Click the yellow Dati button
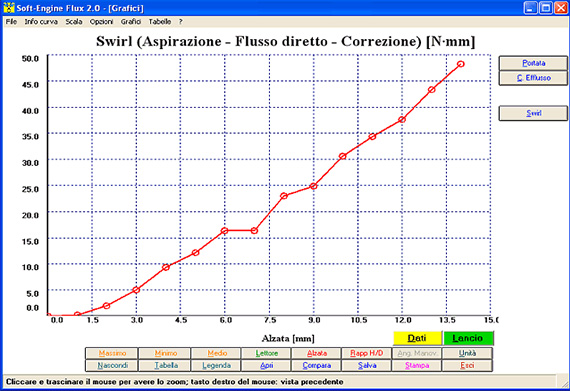The width and height of the screenshot is (570, 391). 417,338
